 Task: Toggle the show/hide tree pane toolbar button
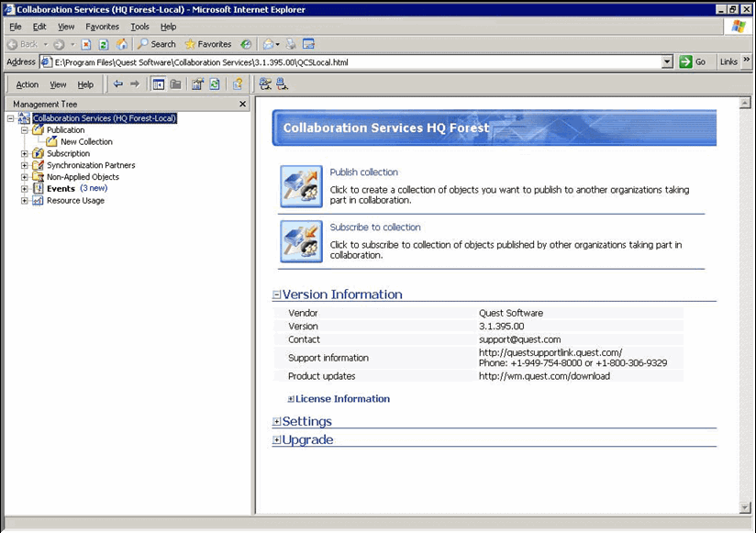click(158, 84)
